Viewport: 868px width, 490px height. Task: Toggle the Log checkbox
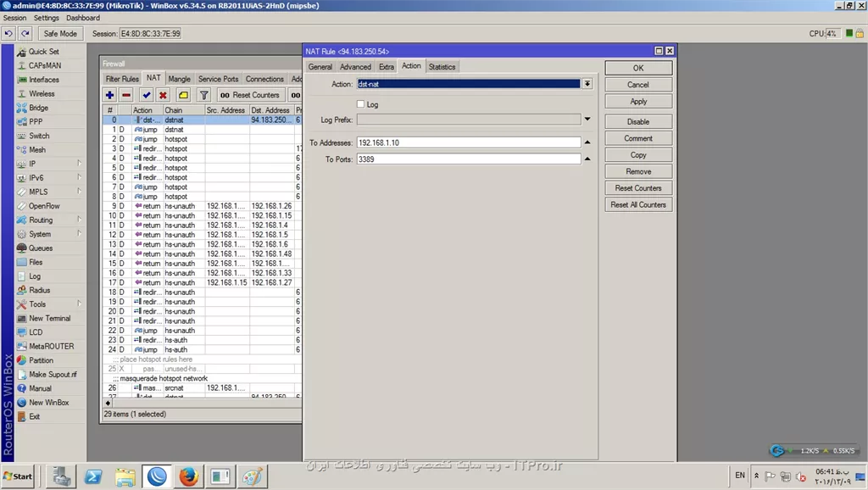(x=361, y=104)
